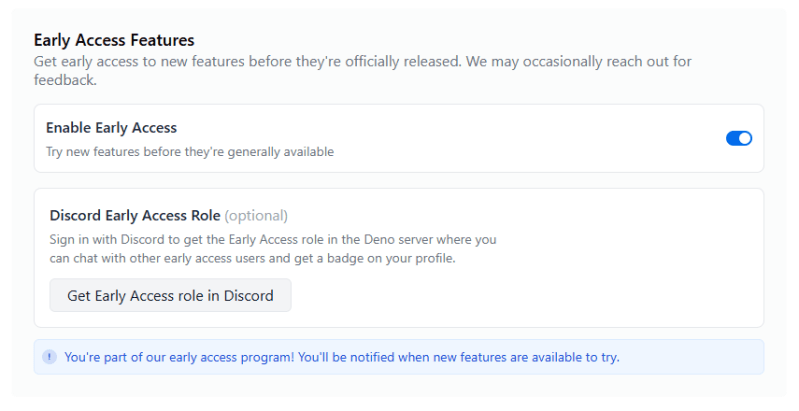Select the Enable Early Access label

[111, 128]
